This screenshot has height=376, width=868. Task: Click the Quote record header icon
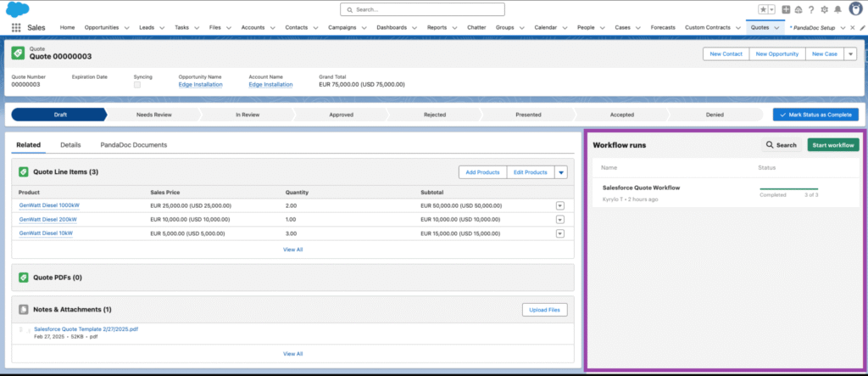point(18,53)
